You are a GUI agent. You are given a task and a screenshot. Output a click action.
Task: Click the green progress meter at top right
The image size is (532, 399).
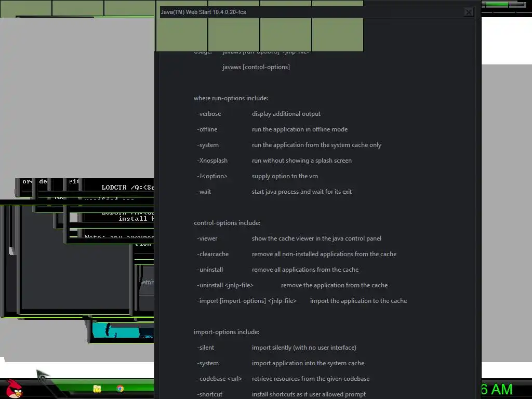pyautogui.click(x=503, y=4)
